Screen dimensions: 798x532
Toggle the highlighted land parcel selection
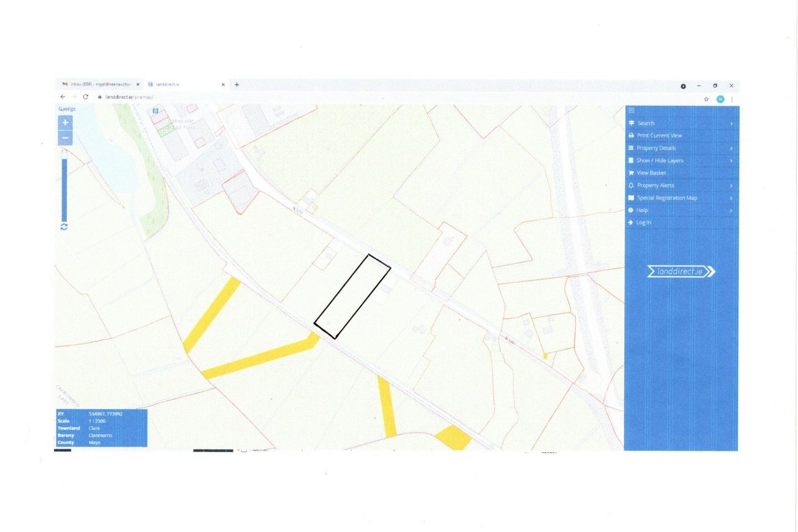352,296
